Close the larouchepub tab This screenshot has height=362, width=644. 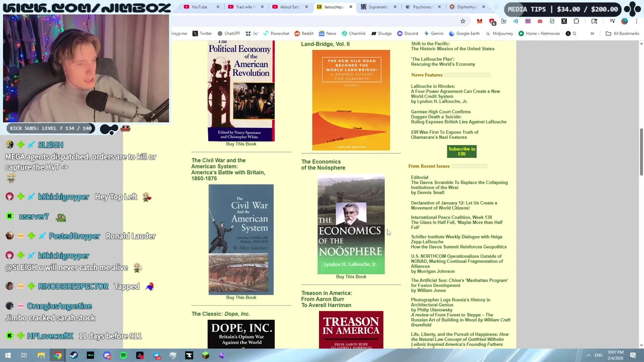click(350, 7)
